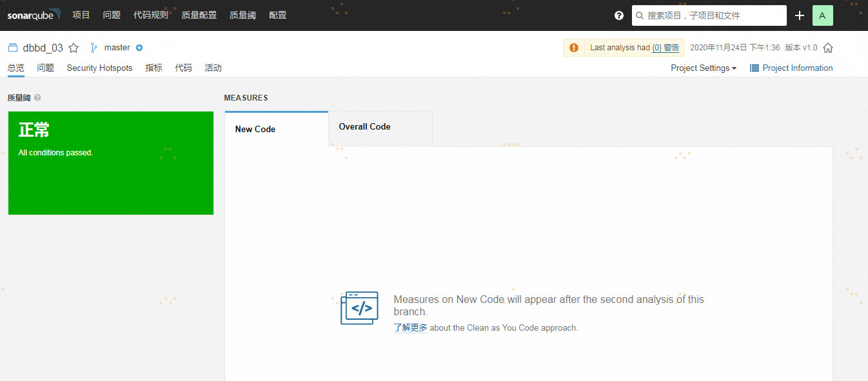The width and height of the screenshot is (868, 381).
Task: Click the search magnifier icon
Action: coord(640,15)
